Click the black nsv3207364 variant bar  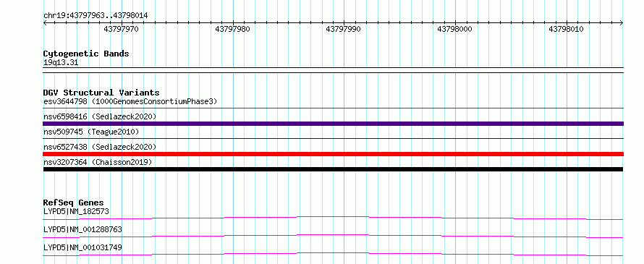pos(333,169)
